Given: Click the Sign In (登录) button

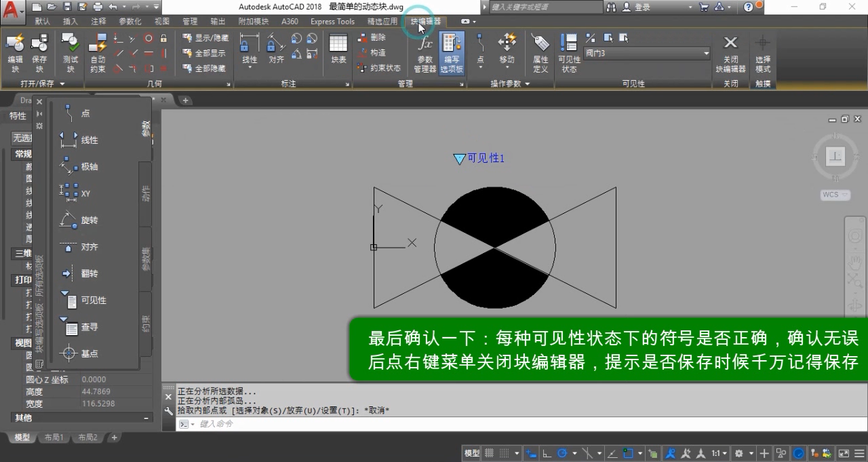Looking at the screenshot, I should (x=636, y=7).
